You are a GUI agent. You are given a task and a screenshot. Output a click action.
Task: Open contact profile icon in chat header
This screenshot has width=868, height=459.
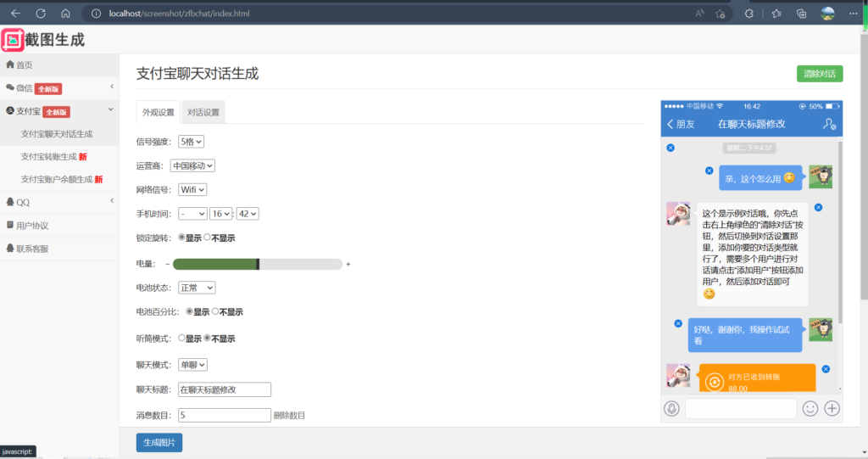click(x=829, y=124)
